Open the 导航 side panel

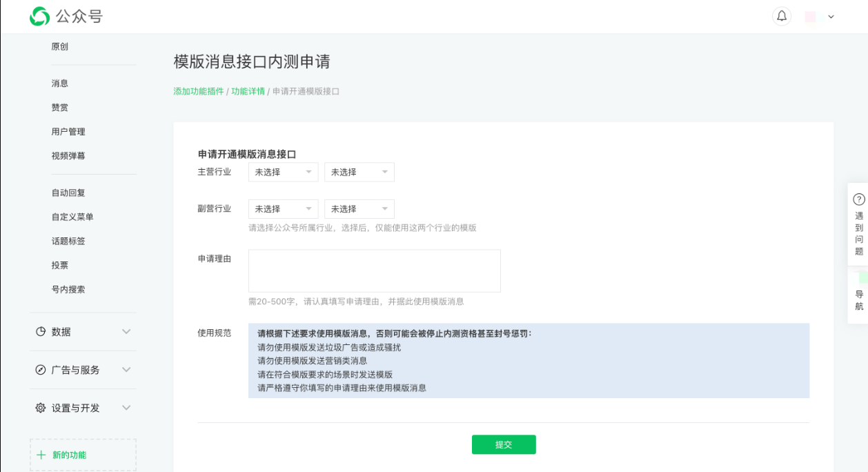pos(859,296)
